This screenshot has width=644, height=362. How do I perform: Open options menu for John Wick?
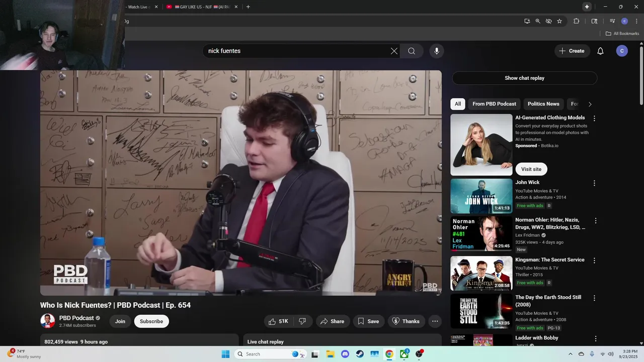[x=594, y=184]
